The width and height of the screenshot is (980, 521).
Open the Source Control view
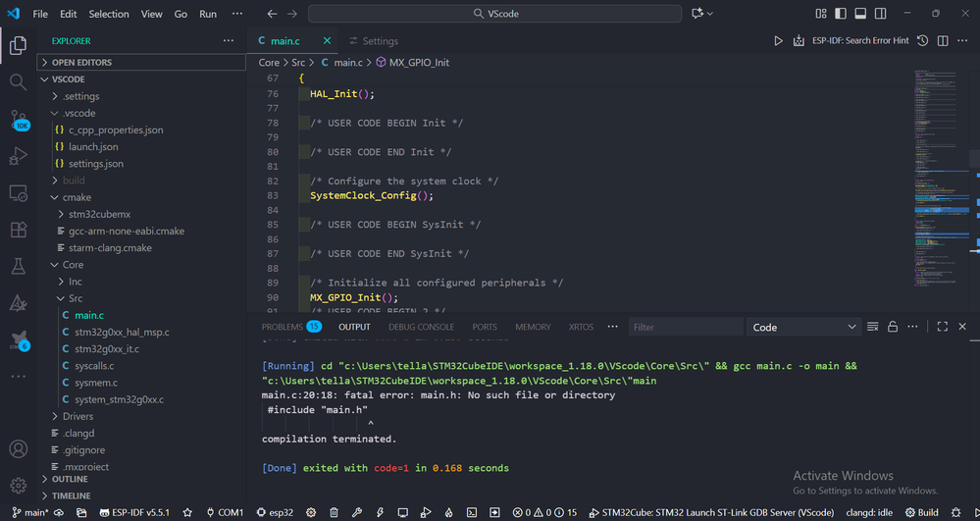click(x=19, y=120)
